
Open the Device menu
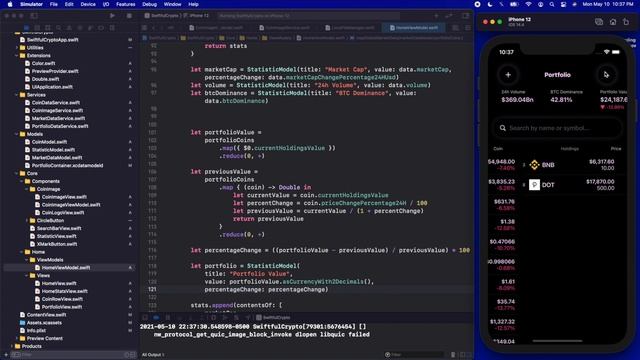[88, 4]
